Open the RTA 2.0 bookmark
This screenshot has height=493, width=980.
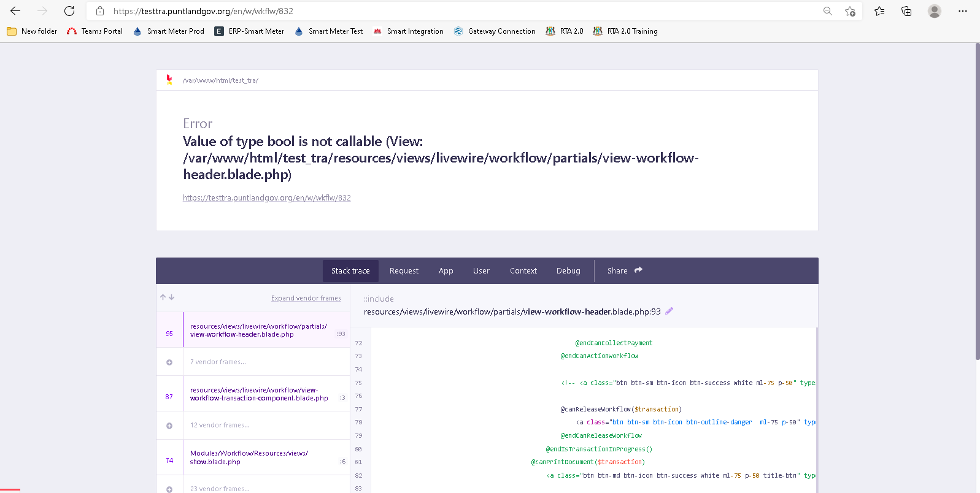pyautogui.click(x=564, y=31)
